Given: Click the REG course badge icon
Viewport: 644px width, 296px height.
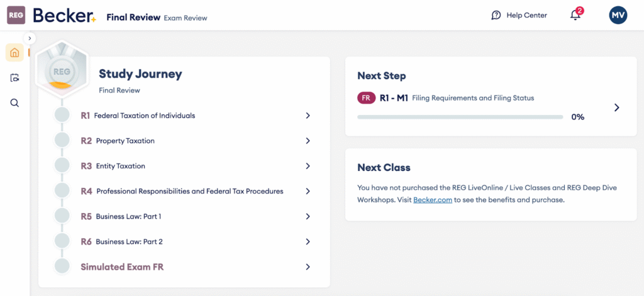Looking at the screenshot, I should [x=16, y=15].
